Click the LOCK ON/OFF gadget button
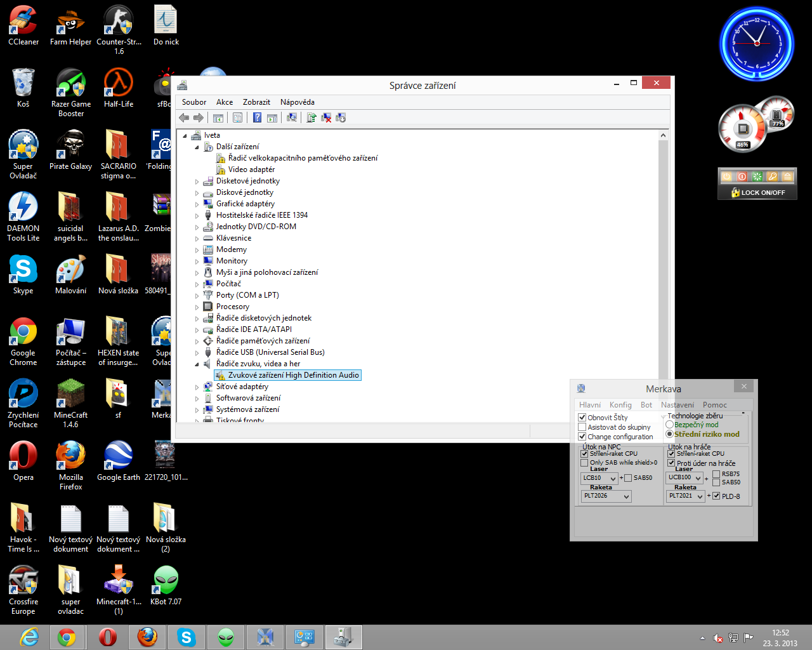Screen dimensions: 812x650 click(x=757, y=192)
